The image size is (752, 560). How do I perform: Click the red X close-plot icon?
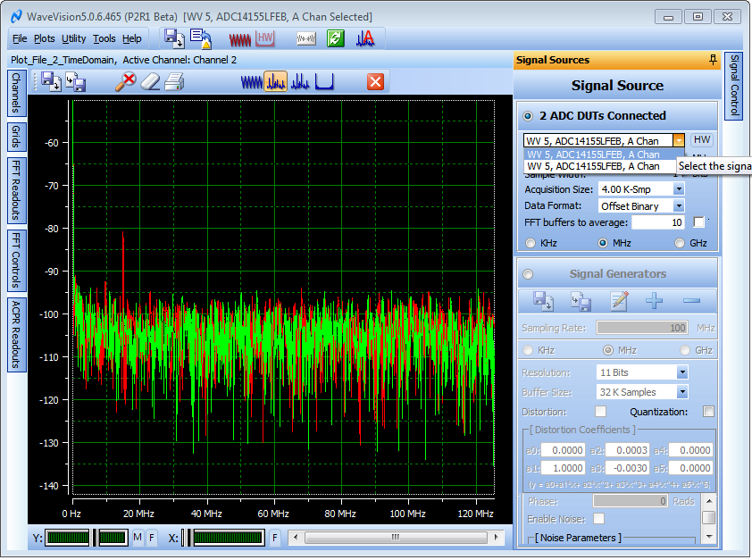[375, 82]
